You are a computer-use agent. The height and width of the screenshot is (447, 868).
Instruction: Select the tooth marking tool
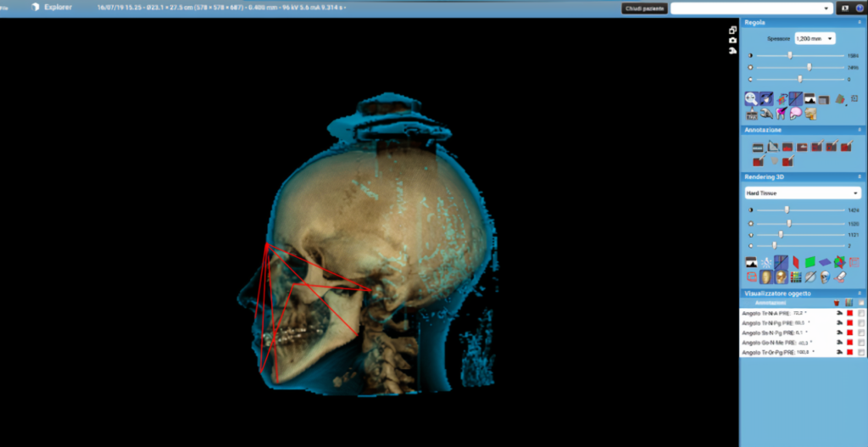tap(781, 113)
